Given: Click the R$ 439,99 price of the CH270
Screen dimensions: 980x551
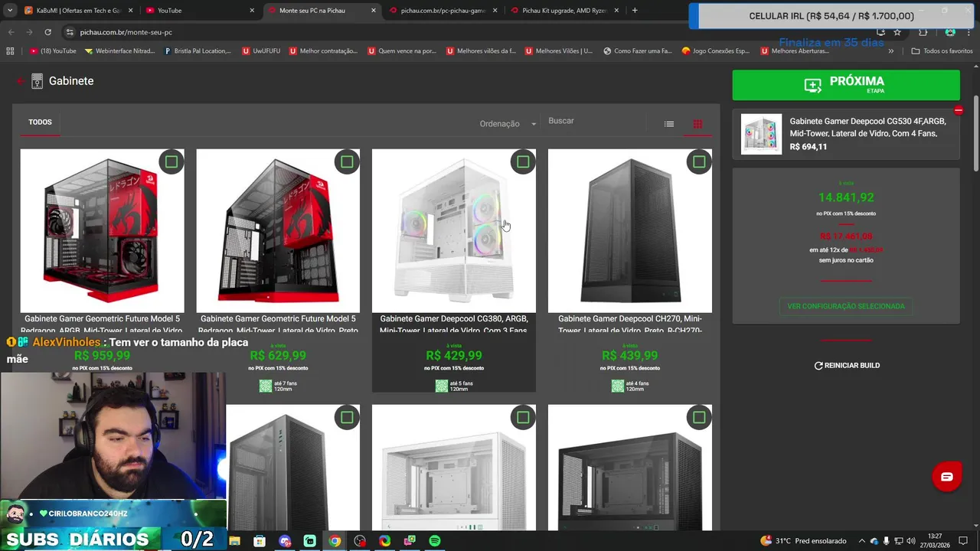Looking at the screenshot, I should (629, 356).
